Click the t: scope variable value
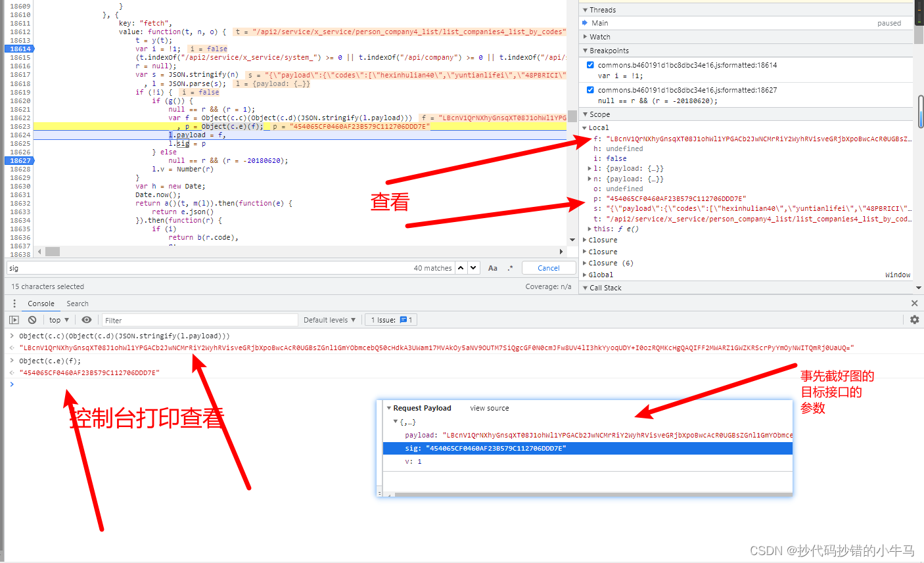The image size is (924, 563). point(758,219)
